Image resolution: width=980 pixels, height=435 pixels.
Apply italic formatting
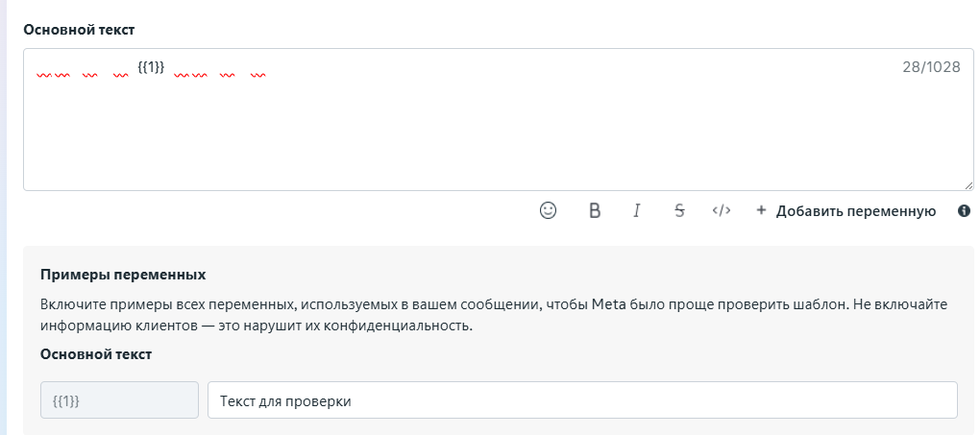tap(636, 210)
